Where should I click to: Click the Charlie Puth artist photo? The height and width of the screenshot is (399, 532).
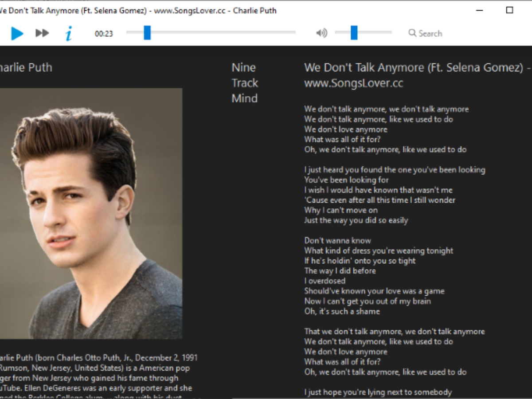91,213
